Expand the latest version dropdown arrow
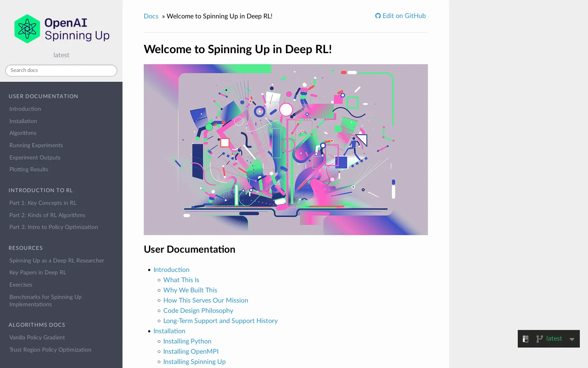Image resolution: width=588 pixels, height=368 pixels. coord(572,339)
